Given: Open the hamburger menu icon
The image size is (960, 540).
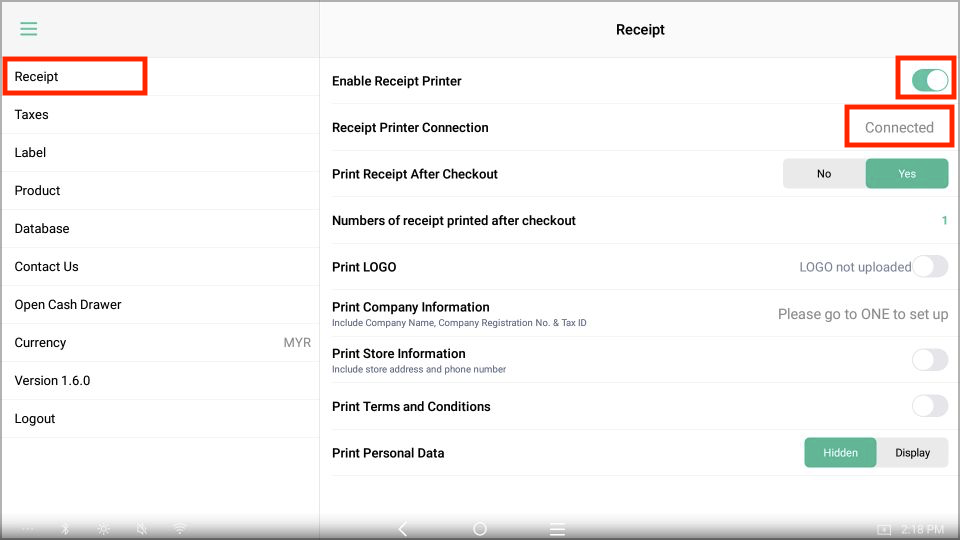Looking at the screenshot, I should [28, 29].
